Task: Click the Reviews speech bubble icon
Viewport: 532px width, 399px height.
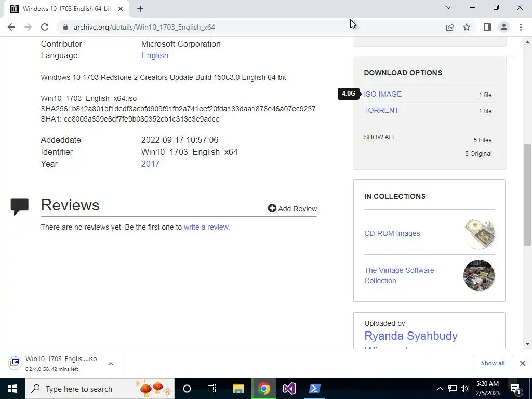Action: pos(19,207)
